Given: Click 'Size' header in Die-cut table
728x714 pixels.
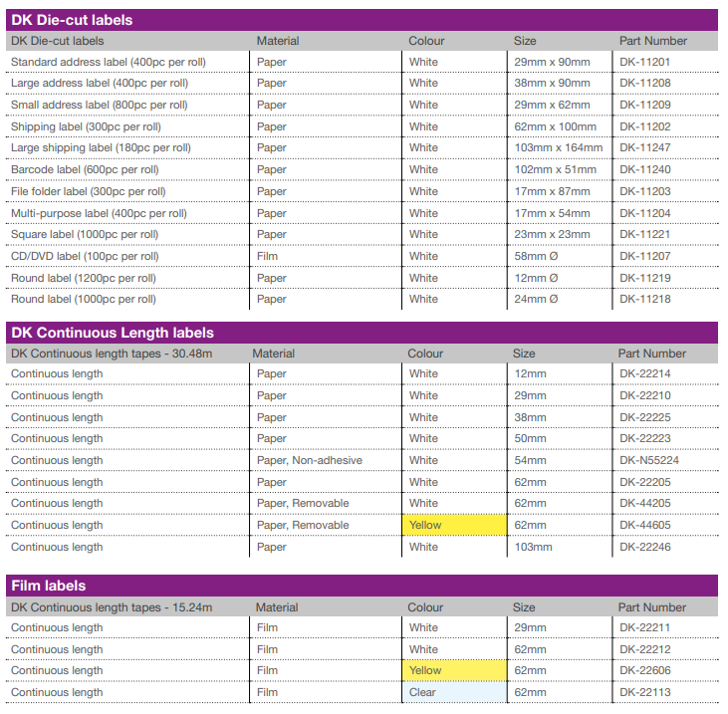Looking at the screenshot, I should pyautogui.click(x=525, y=41).
